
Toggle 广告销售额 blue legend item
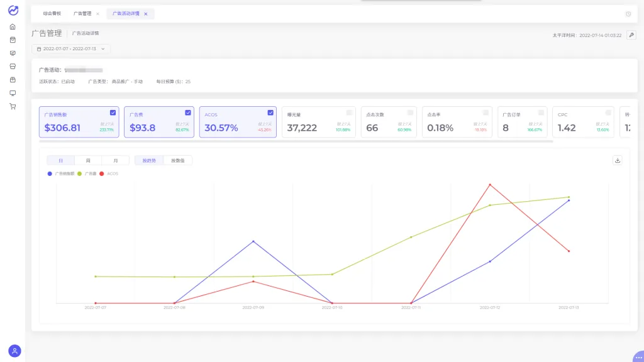click(61, 173)
